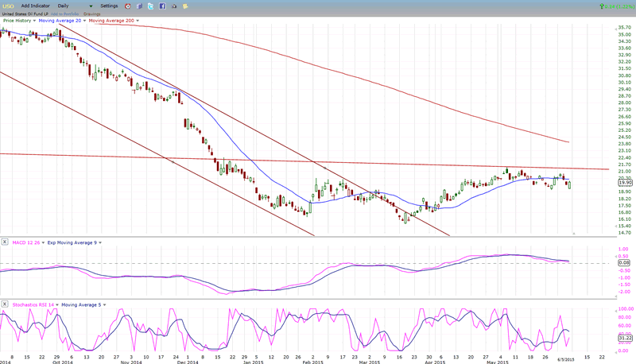Click the Drawings link
Image resolution: width=636 pixels, height=364 pixels.
point(92,14)
